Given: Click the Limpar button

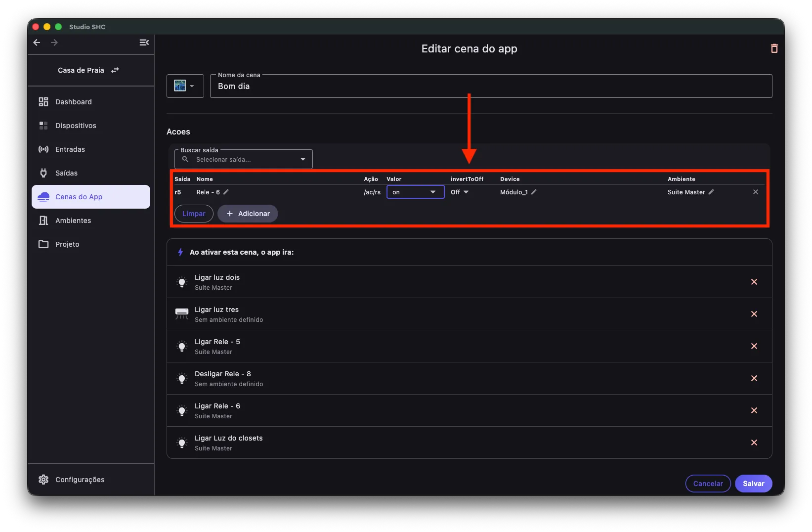Looking at the screenshot, I should point(194,214).
